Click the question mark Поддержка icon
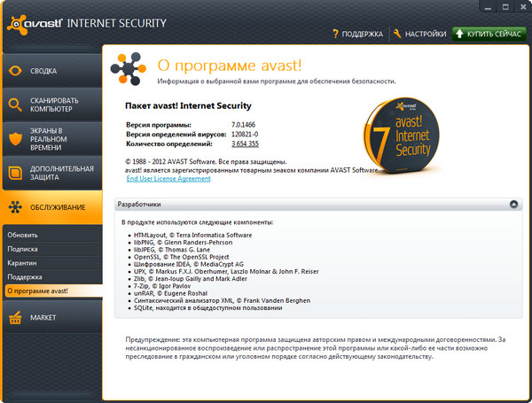The height and width of the screenshot is (403, 532). point(337,34)
